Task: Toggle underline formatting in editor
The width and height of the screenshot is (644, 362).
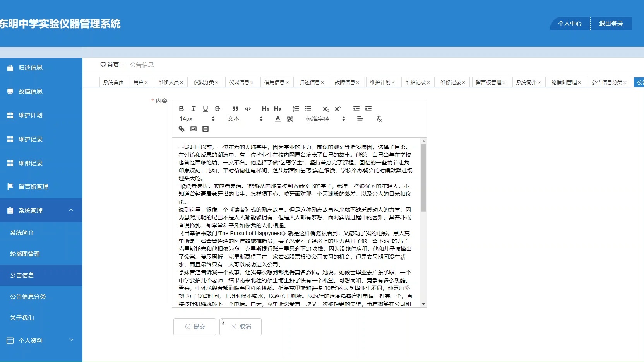Action: [x=206, y=109]
